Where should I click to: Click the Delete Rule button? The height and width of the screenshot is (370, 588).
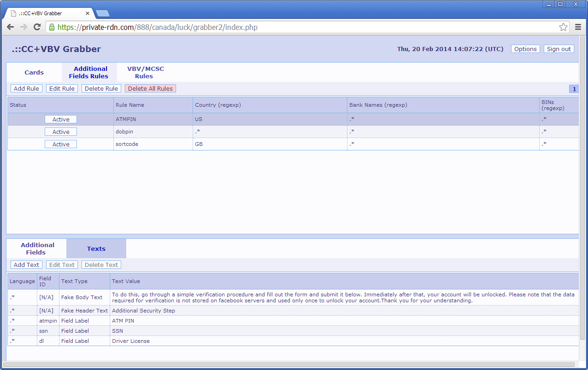point(101,88)
